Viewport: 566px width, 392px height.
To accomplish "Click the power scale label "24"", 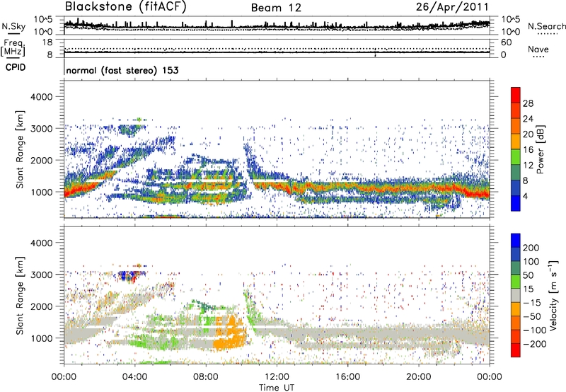I will click(528, 119).
